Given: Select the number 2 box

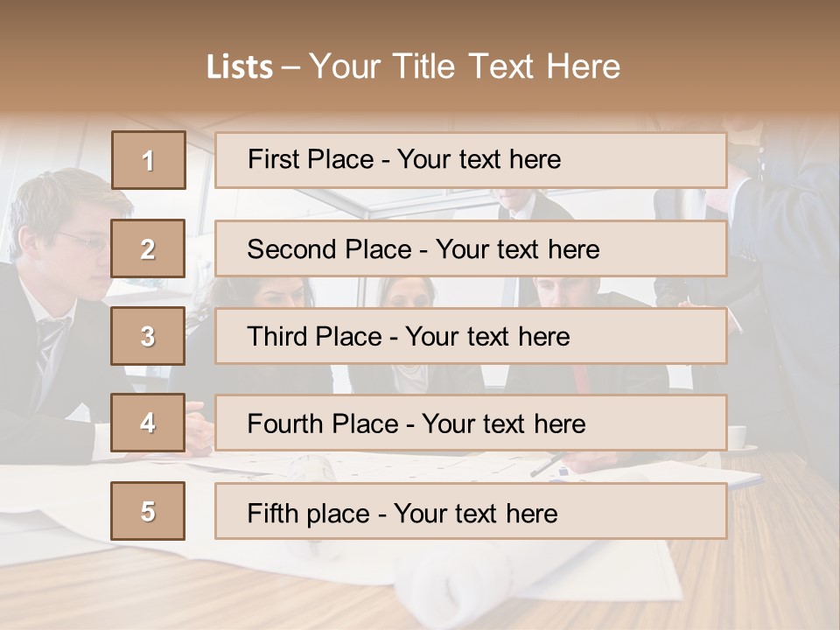Looking at the screenshot, I should [x=149, y=248].
